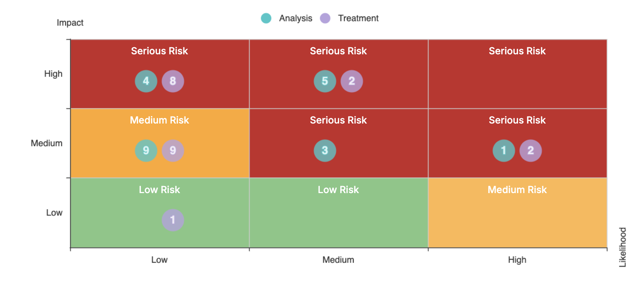Click the empty Serious Risk cell at High likelihood, High impact
This screenshot has width=644, height=285.
(x=517, y=82)
